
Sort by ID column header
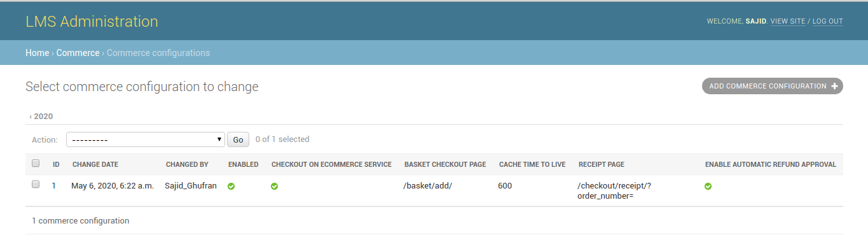click(56, 164)
